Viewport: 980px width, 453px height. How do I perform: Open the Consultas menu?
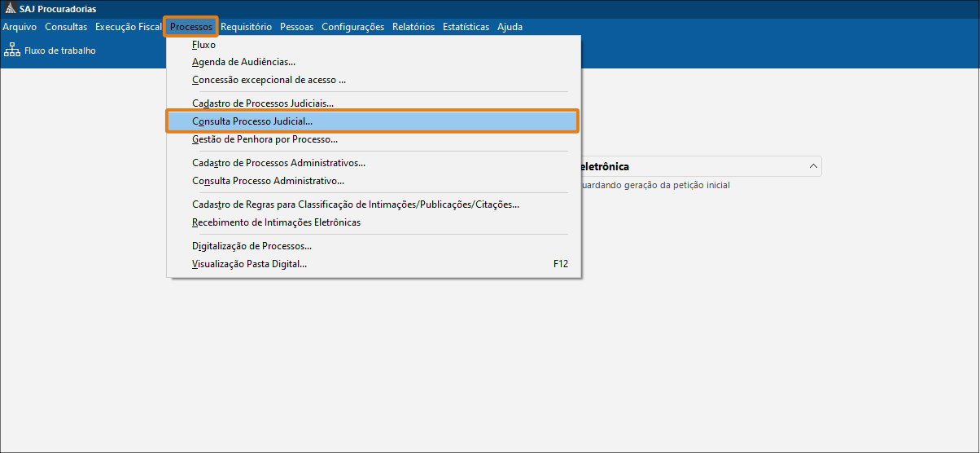click(66, 27)
